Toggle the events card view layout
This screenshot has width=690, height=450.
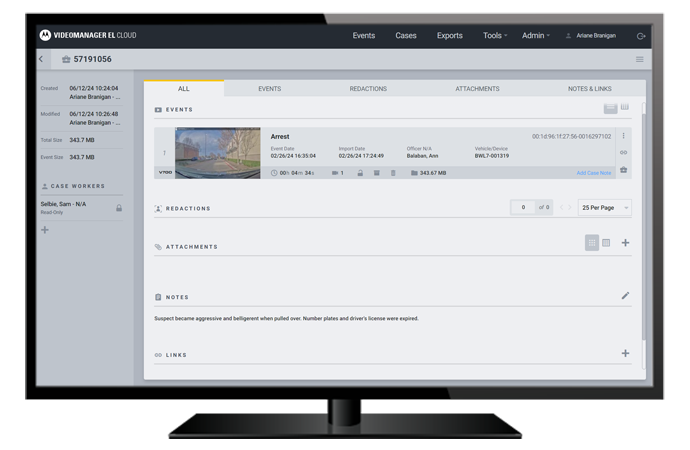(x=610, y=108)
